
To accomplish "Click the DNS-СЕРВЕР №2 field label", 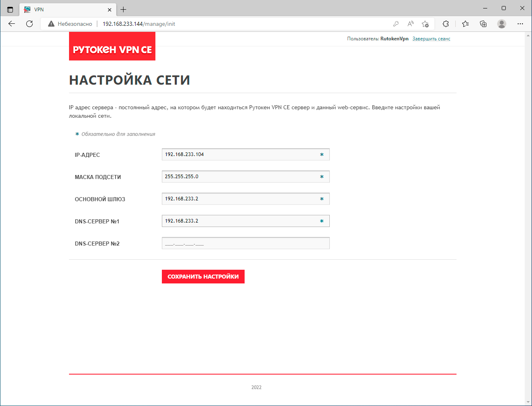I will coord(97,244).
